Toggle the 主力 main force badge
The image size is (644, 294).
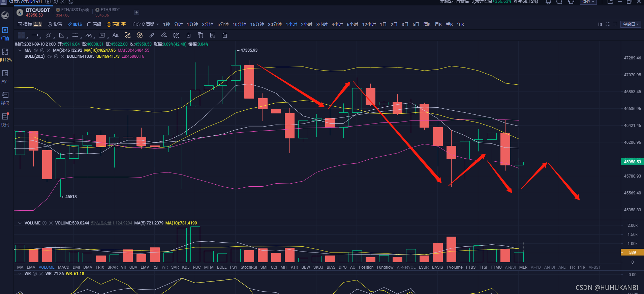tap(38, 24)
